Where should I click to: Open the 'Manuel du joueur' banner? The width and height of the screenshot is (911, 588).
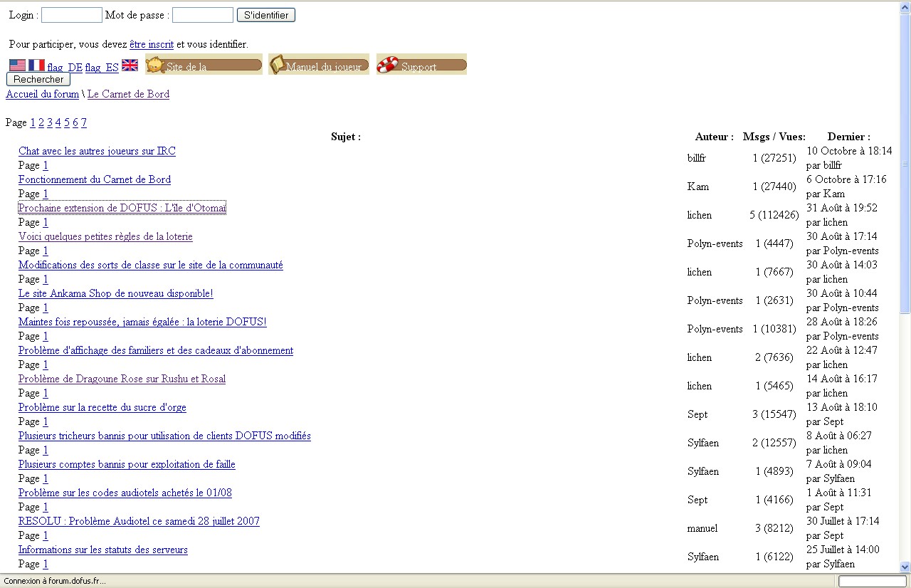(319, 64)
